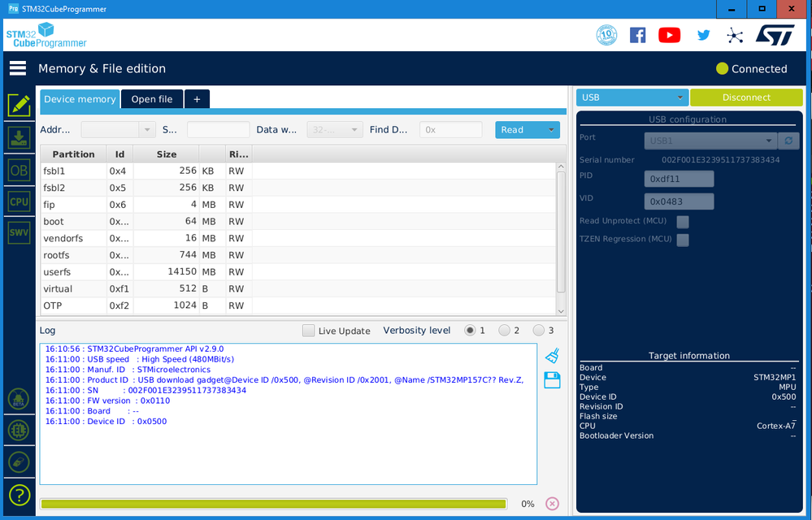This screenshot has height=520, width=812.
Task: Click the Id column header
Action: pos(119,154)
